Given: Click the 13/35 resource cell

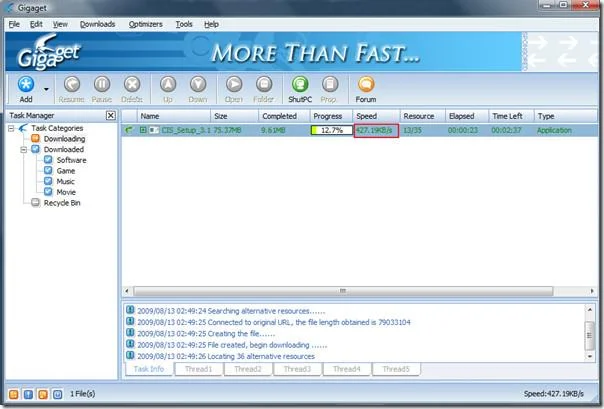Looking at the screenshot, I should (412, 131).
